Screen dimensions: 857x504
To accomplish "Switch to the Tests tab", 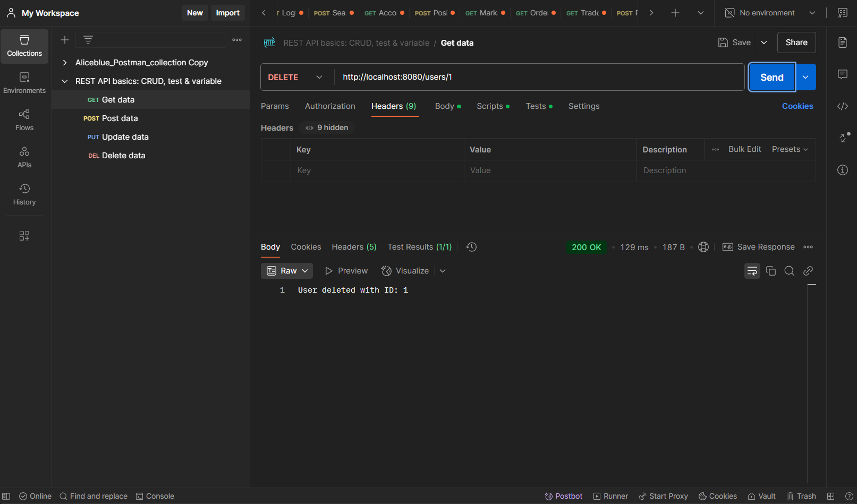I will click(539, 106).
